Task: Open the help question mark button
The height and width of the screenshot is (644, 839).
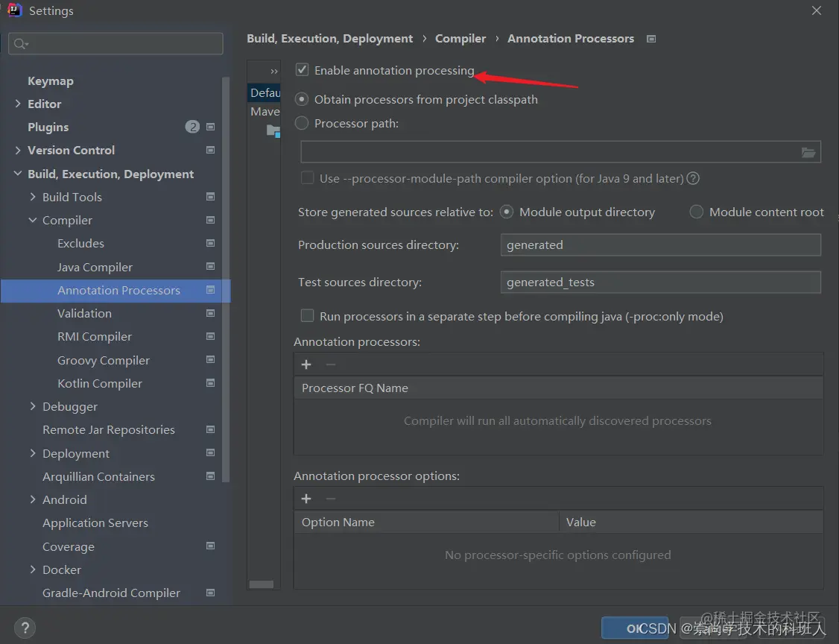Action: pyautogui.click(x=25, y=628)
